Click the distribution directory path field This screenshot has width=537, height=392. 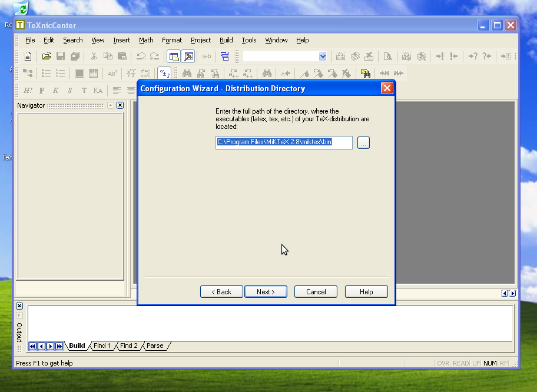284,142
